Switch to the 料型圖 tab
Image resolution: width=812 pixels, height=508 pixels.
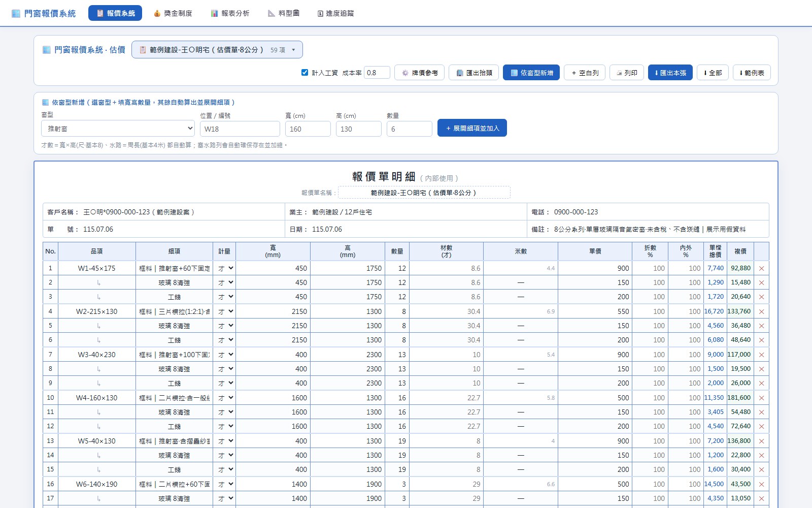click(x=284, y=13)
